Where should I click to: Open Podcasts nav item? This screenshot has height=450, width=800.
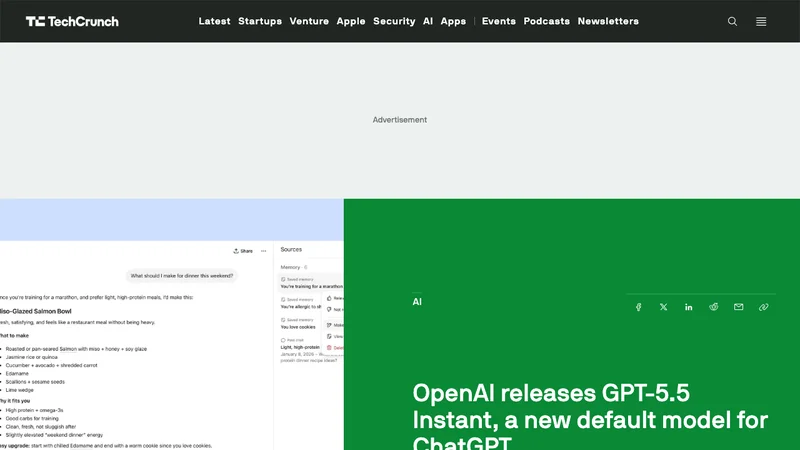(546, 21)
